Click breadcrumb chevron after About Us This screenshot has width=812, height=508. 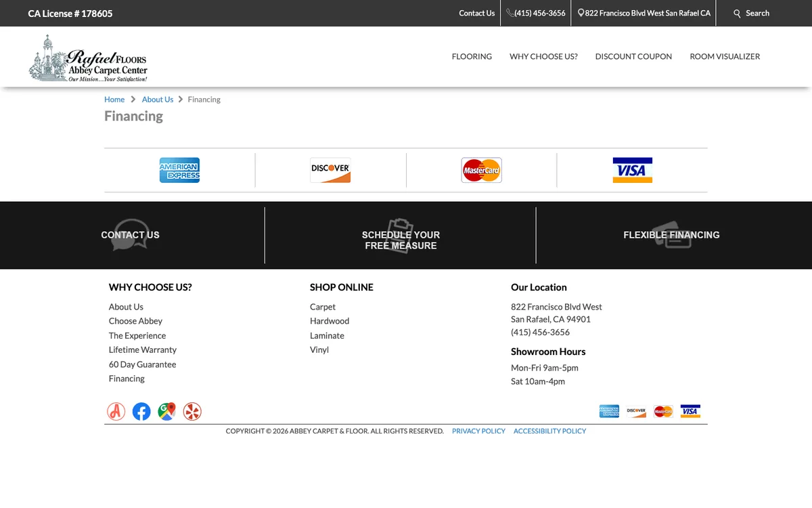pyautogui.click(x=181, y=100)
